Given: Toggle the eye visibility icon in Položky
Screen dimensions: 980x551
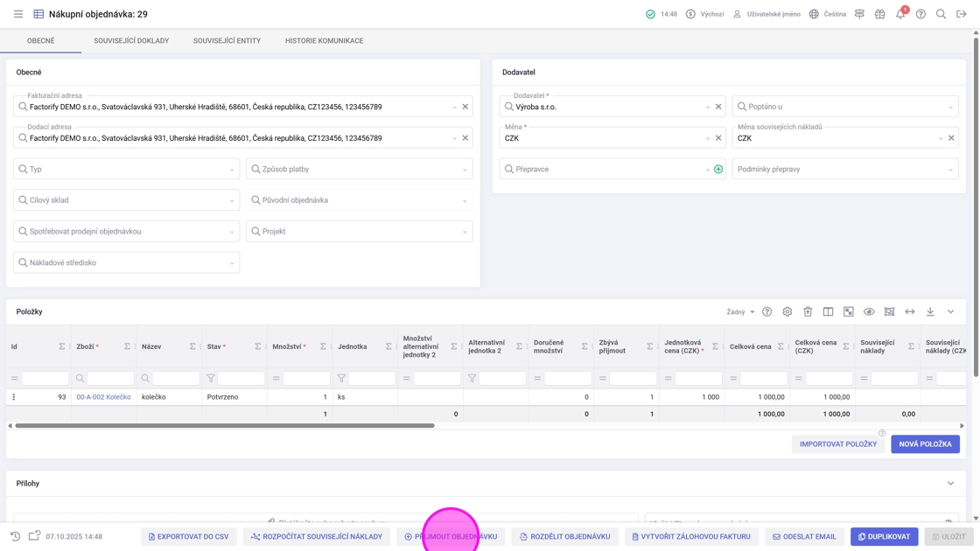Looking at the screenshot, I should (869, 311).
